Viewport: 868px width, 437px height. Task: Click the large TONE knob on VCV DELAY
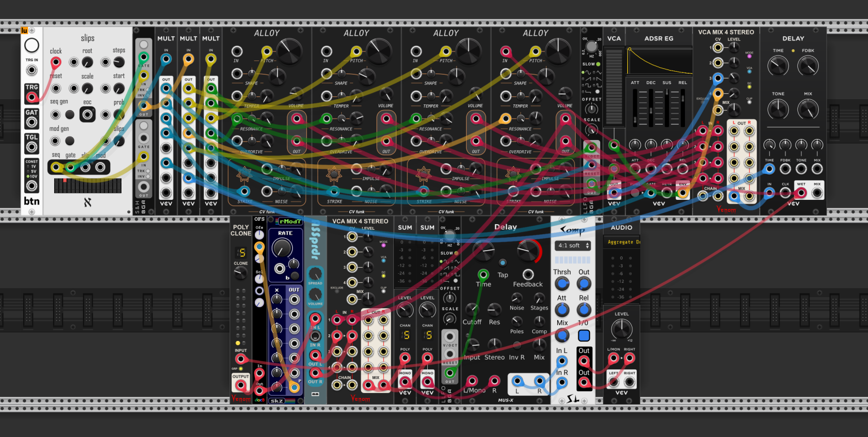[778, 109]
